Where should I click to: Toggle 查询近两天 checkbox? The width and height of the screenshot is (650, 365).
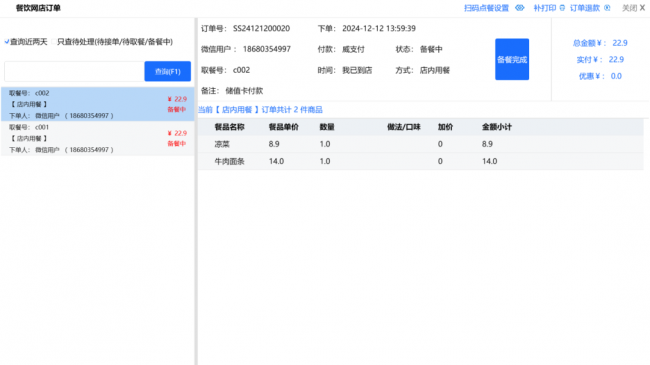click(x=7, y=42)
